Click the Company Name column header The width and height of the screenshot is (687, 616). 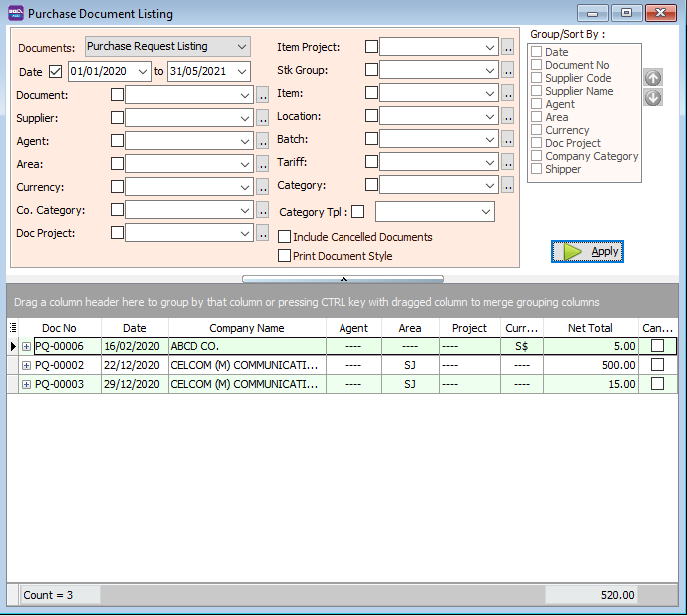pos(246,328)
